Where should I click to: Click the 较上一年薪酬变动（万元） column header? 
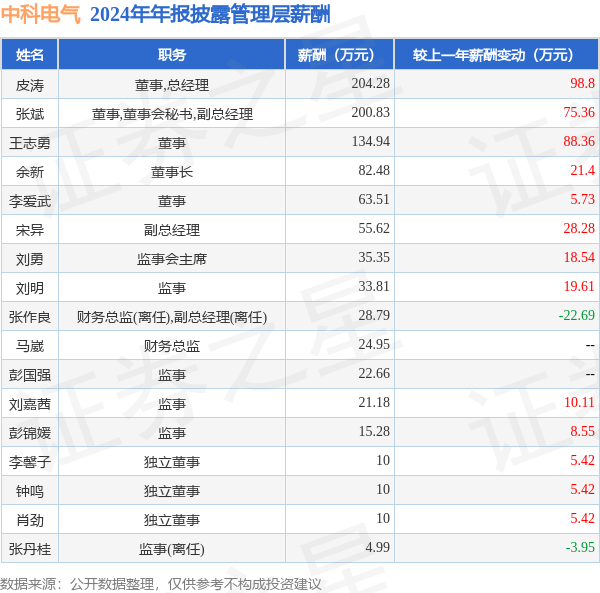pyautogui.click(x=496, y=55)
